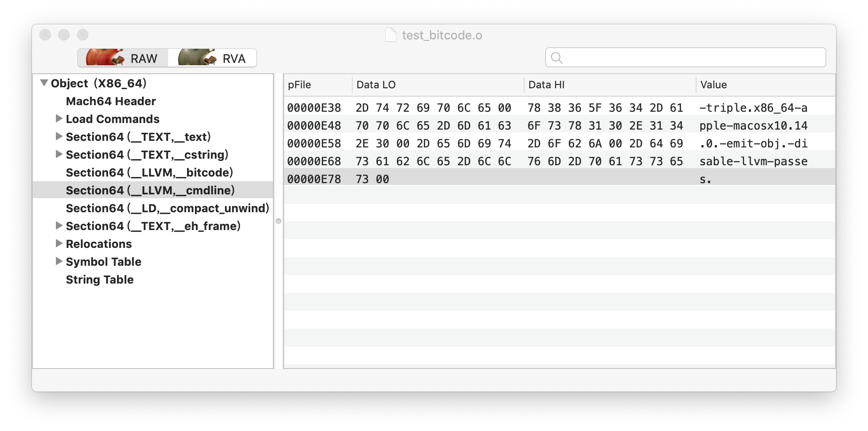Expand the Symbol Table node
The width and height of the screenshot is (868, 431).
[x=59, y=261]
